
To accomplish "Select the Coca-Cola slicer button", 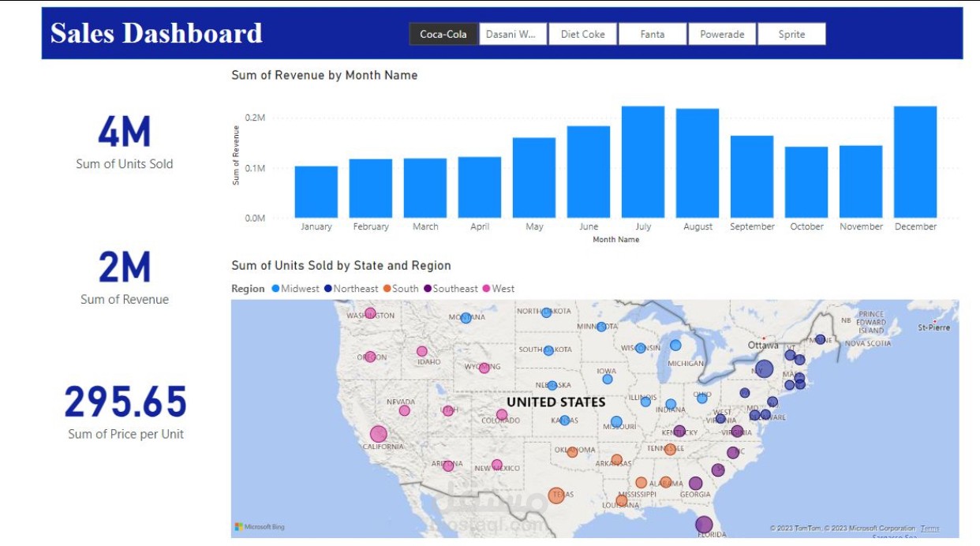I will [x=443, y=34].
